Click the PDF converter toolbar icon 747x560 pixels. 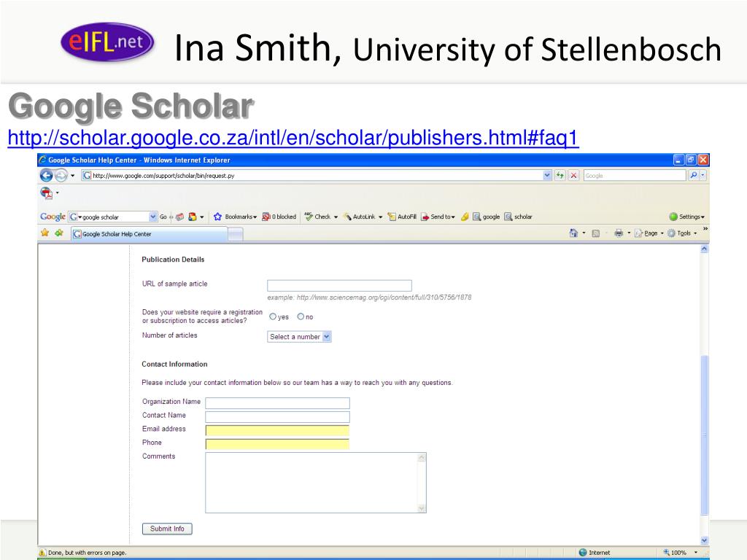46,192
